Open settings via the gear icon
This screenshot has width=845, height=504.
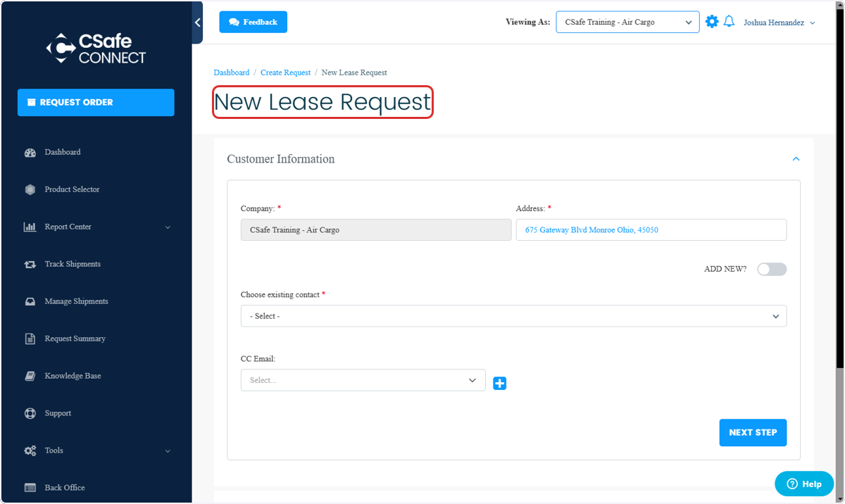(712, 22)
